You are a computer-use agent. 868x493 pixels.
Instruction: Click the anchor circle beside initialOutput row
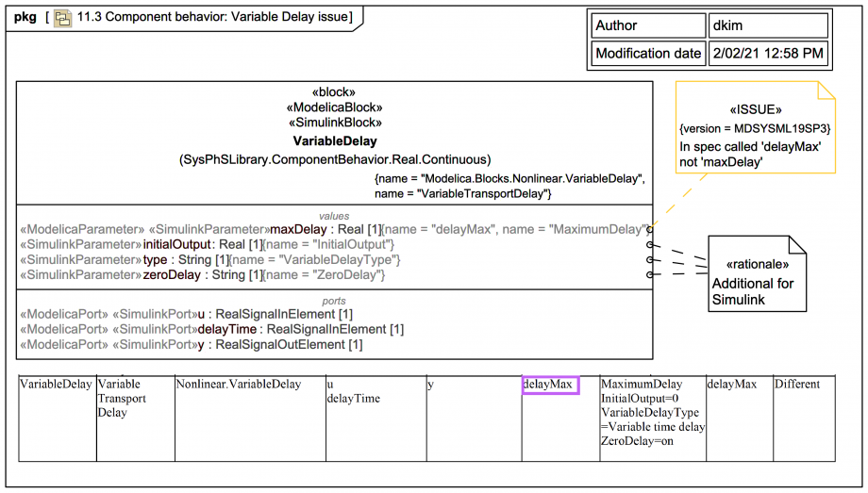pos(650,244)
